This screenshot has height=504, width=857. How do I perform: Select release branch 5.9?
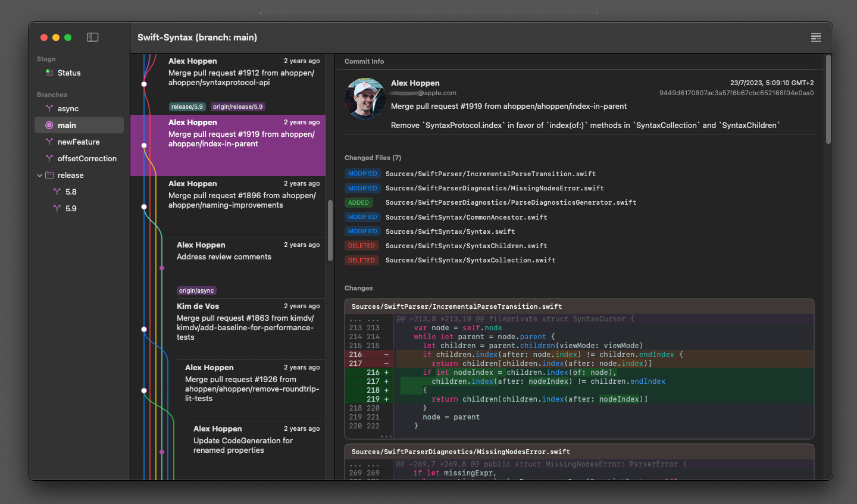[x=79, y=208]
